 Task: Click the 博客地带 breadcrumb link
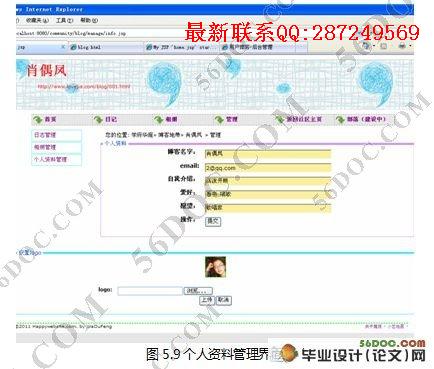169,135
